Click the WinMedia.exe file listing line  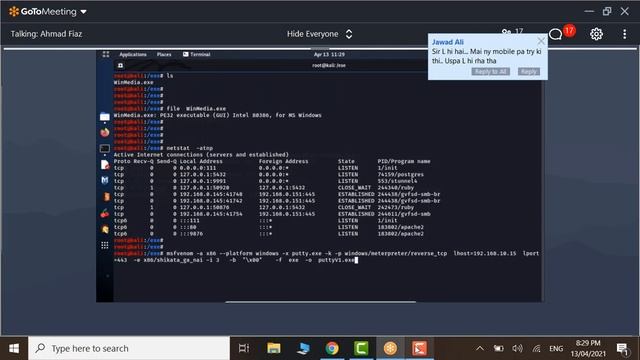pyautogui.click(x=133, y=82)
